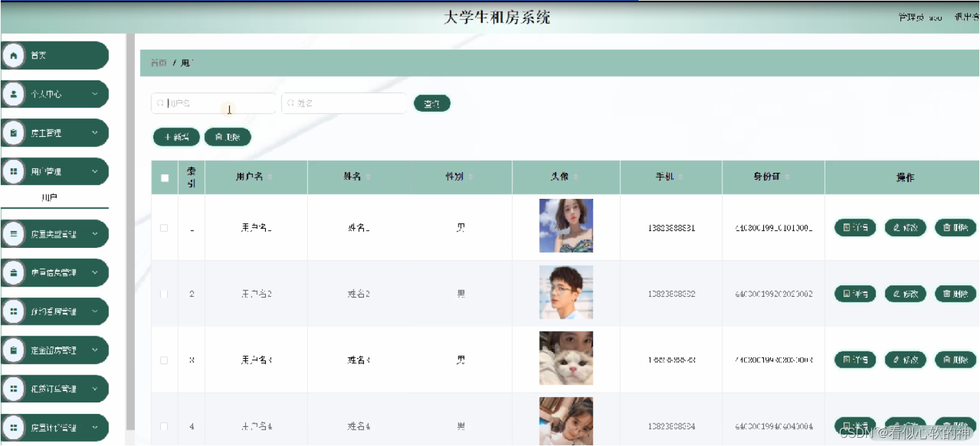This screenshot has width=980, height=446.
Task: Sort the table by the 用户名 column arrows
Action: coord(270,177)
